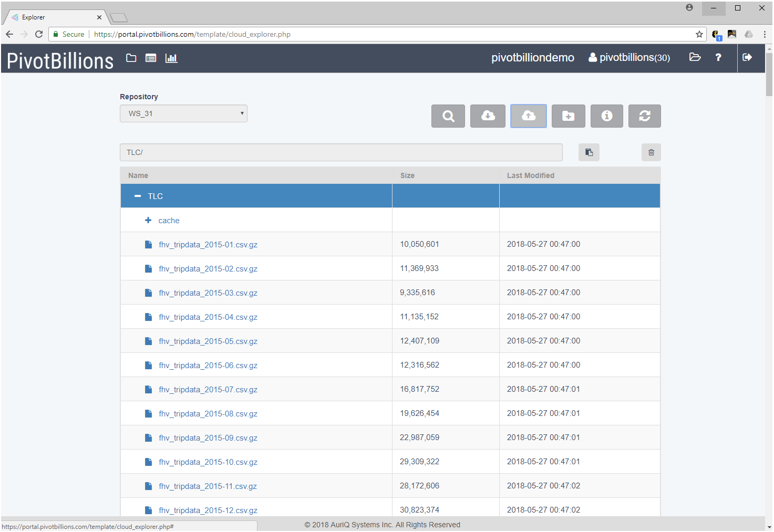Click Chrome profile avatar icon

[689, 7]
